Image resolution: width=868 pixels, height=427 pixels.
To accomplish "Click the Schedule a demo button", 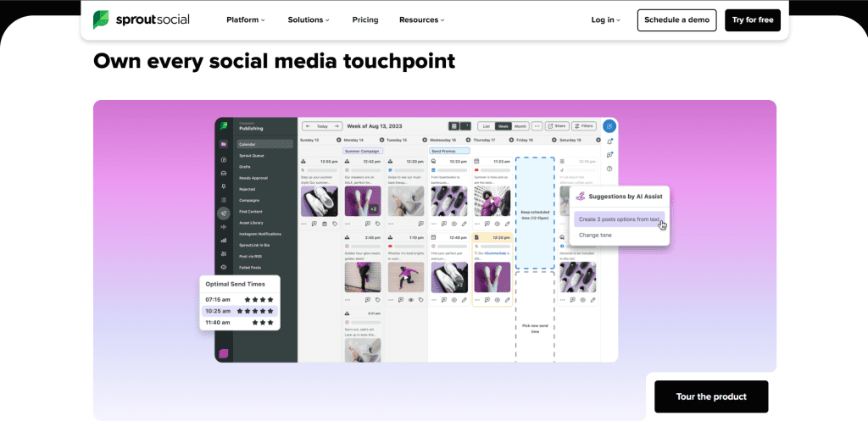I will [676, 19].
